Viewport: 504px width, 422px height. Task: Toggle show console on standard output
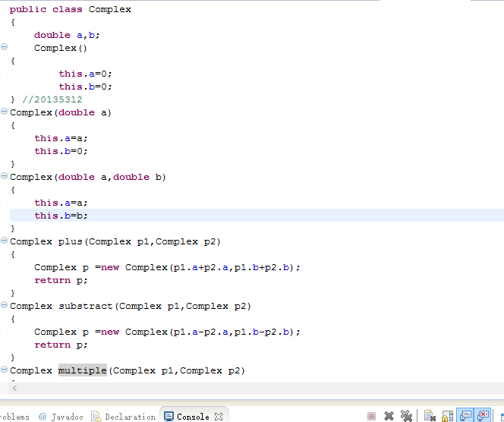coord(465,416)
